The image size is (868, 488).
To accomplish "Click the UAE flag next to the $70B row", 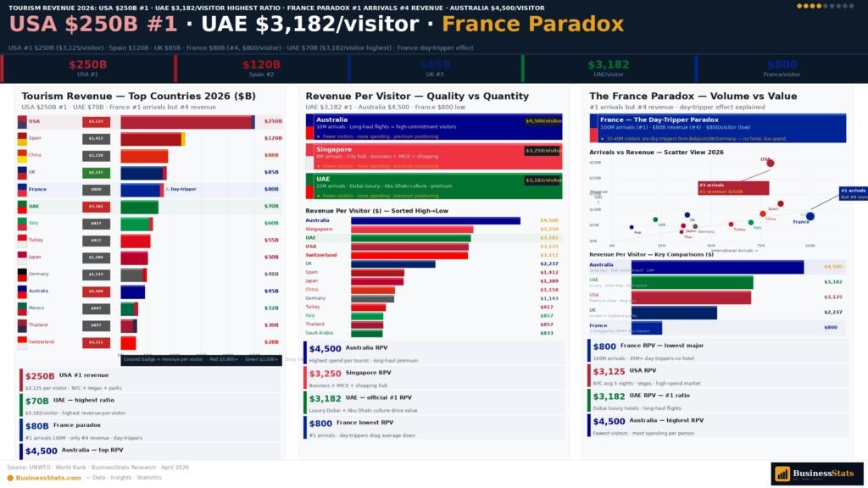I will pyautogui.click(x=21, y=206).
